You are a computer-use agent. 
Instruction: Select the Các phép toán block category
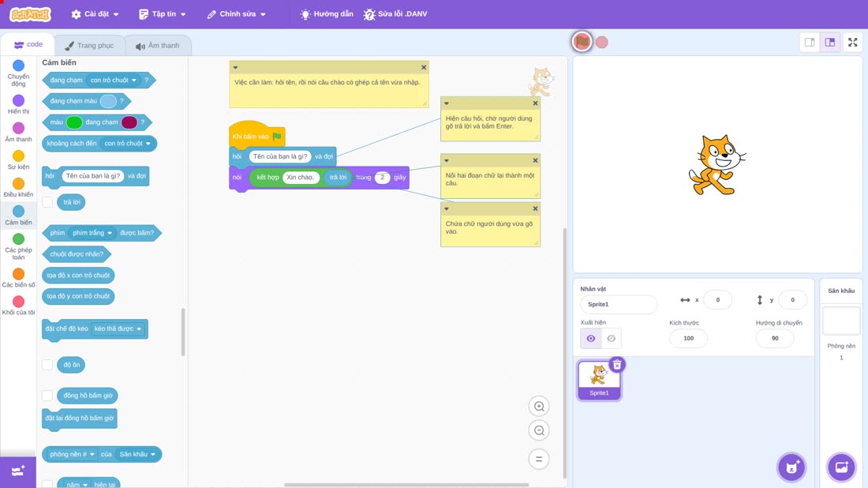(18, 246)
